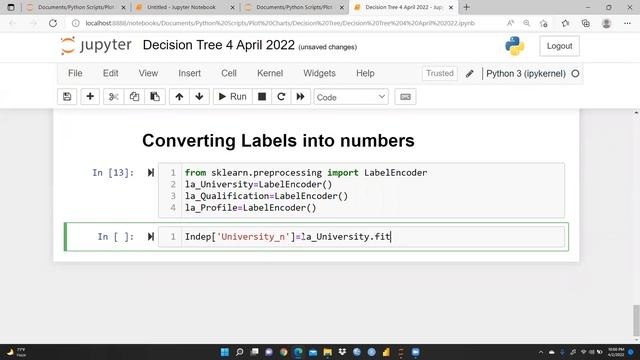Image resolution: width=640 pixels, height=360 pixels.
Task: Open browser favorites star icon
Action: click(565, 23)
